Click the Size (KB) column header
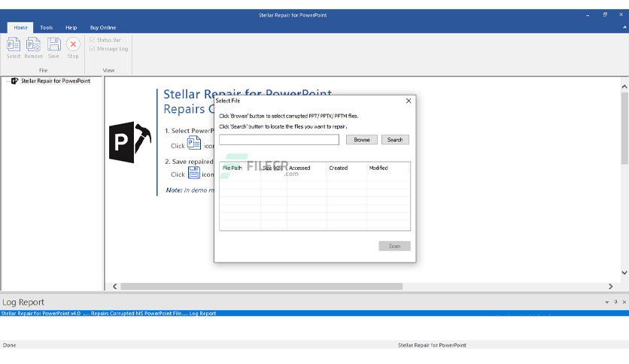Screen dimensions: 629x364 (x=273, y=168)
